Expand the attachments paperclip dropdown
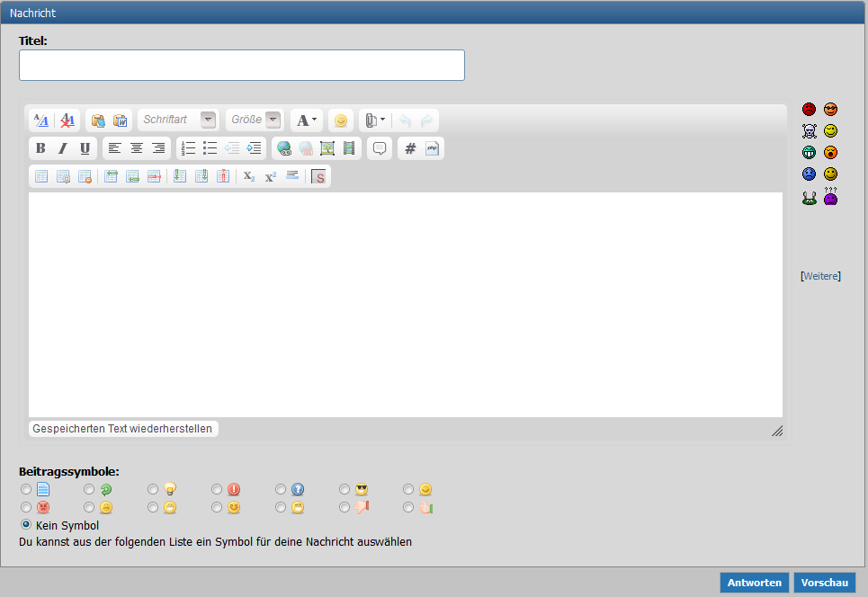The width and height of the screenshot is (868, 597). (x=375, y=120)
